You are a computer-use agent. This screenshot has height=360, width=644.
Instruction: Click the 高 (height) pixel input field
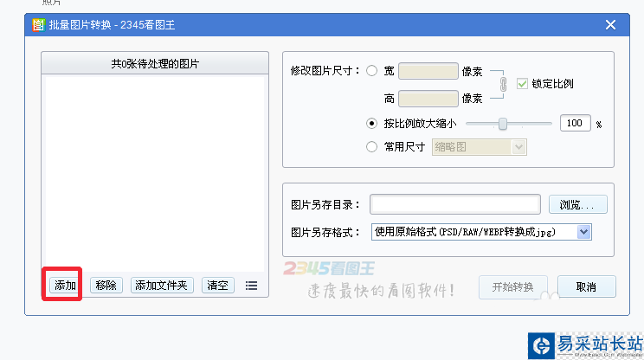point(428,99)
